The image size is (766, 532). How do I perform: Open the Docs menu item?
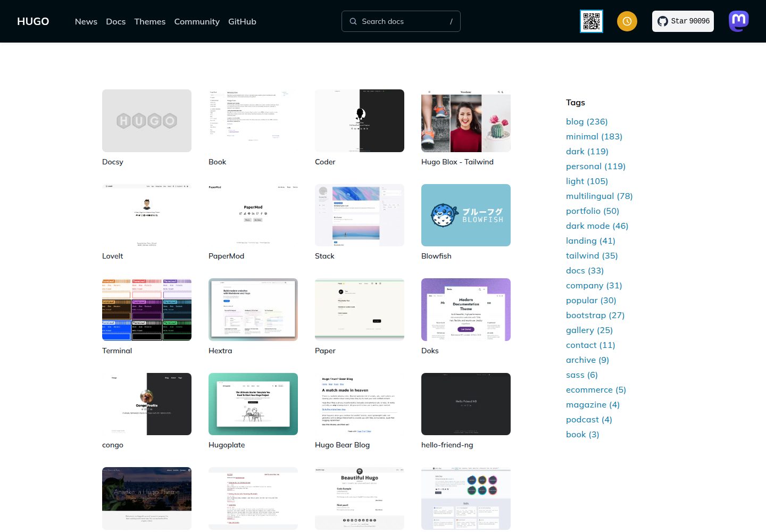116,21
